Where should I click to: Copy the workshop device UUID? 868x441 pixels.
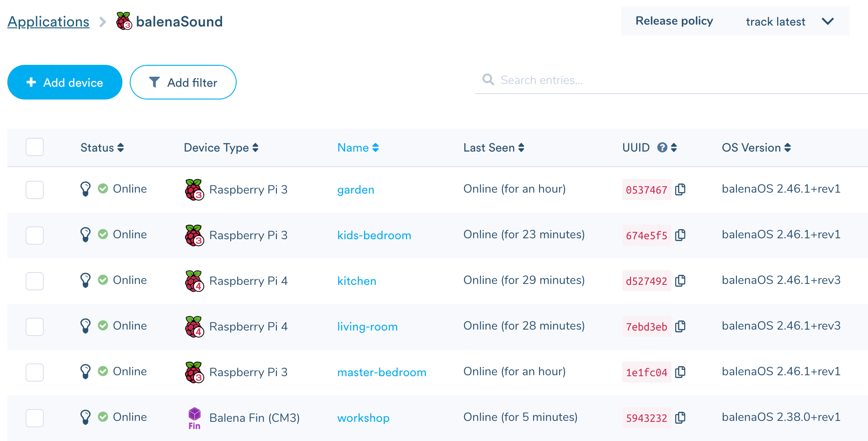click(x=680, y=418)
